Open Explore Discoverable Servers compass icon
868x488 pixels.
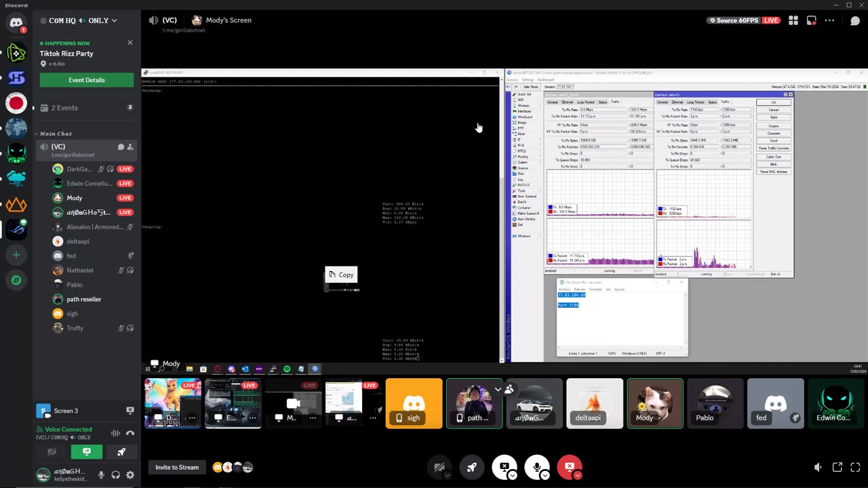(x=16, y=280)
